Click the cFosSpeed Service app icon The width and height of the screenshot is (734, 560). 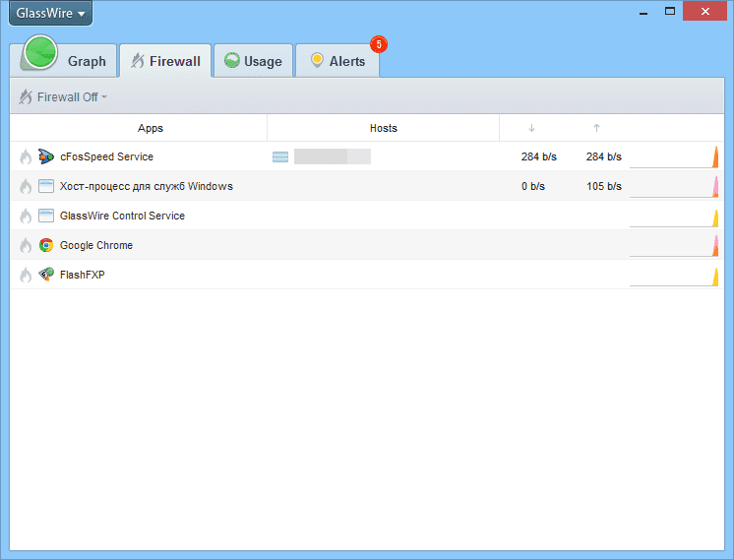[45, 156]
